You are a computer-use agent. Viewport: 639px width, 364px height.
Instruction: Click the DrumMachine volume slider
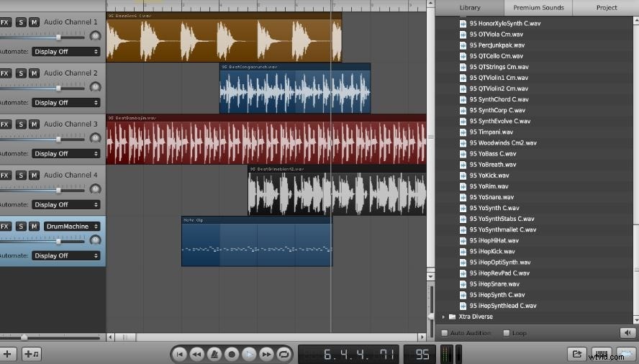point(58,241)
